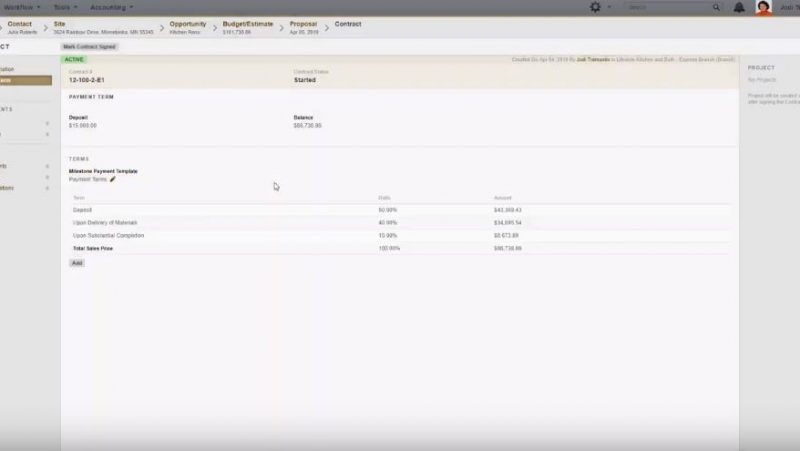800x451 pixels.
Task: Click the user profile avatar
Action: [x=763, y=7]
